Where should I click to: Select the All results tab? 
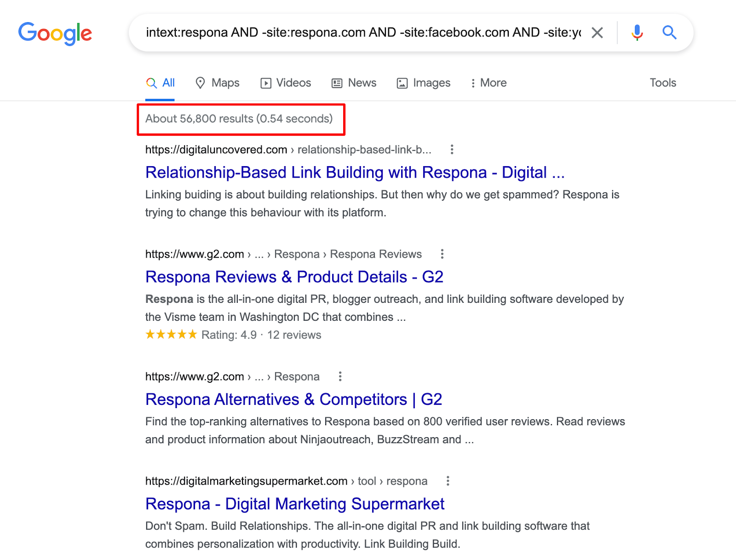160,83
